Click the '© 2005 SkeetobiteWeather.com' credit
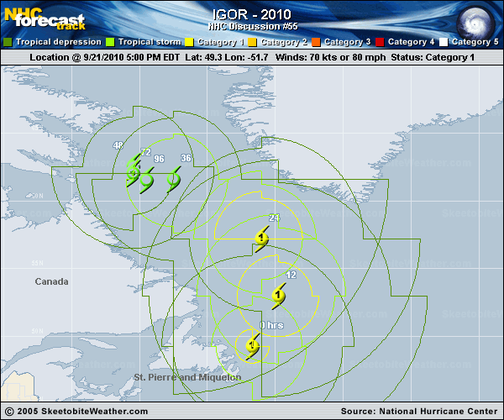Image resolution: width=504 pixels, height=420 pixels. point(76,412)
